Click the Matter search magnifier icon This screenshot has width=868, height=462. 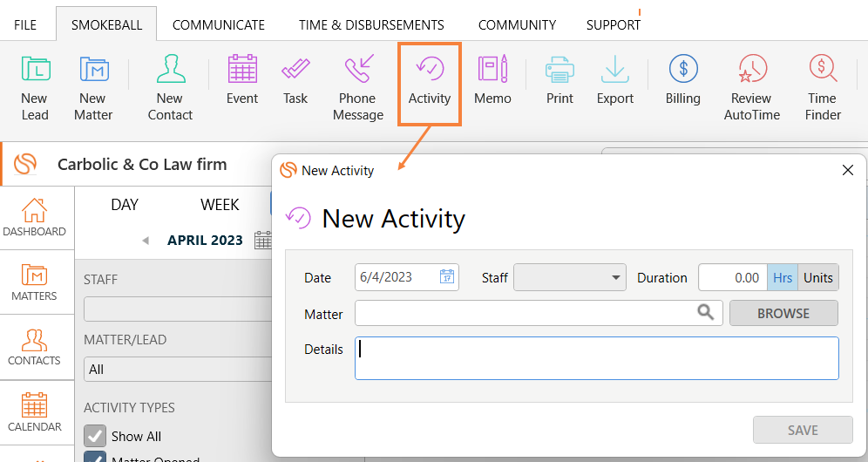coord(705,312)
